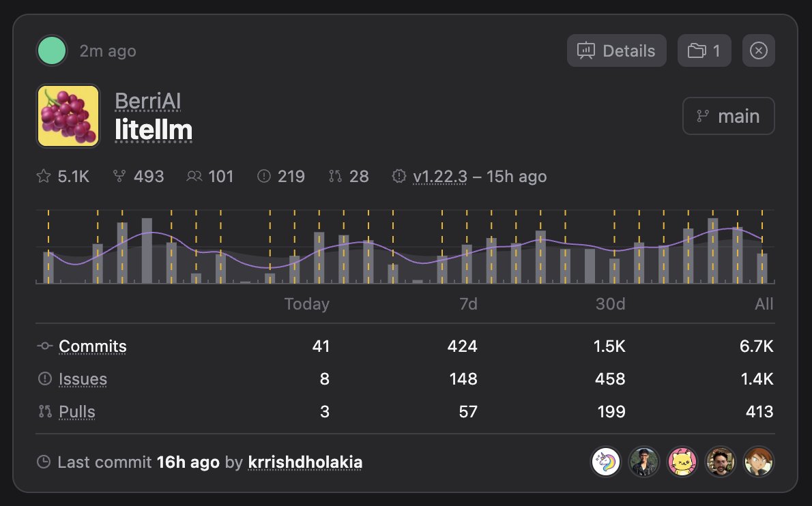The image size is (812, 506).
Task: Open the folder button showing 1
Action: pos(704,50)
